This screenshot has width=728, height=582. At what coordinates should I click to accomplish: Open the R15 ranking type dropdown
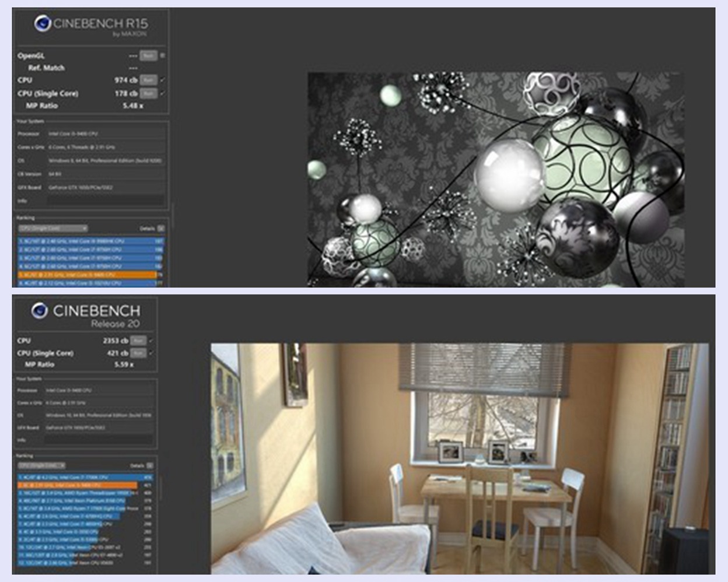click(53, 228)
